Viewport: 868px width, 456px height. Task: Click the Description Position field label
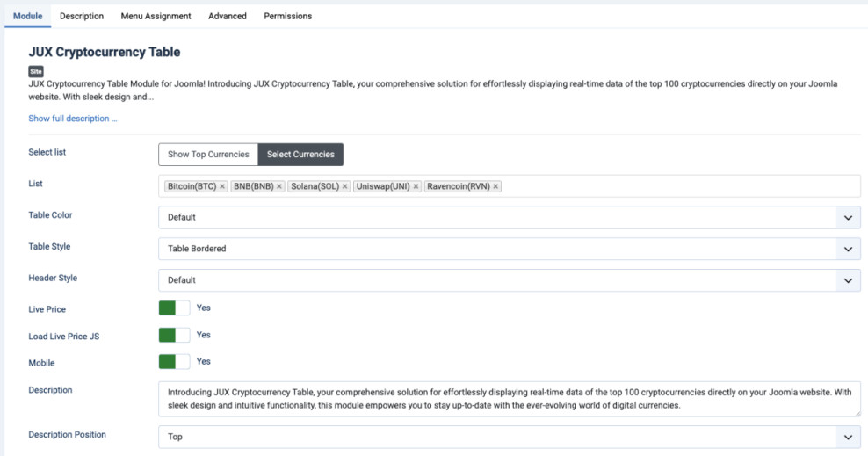(67, 435)
